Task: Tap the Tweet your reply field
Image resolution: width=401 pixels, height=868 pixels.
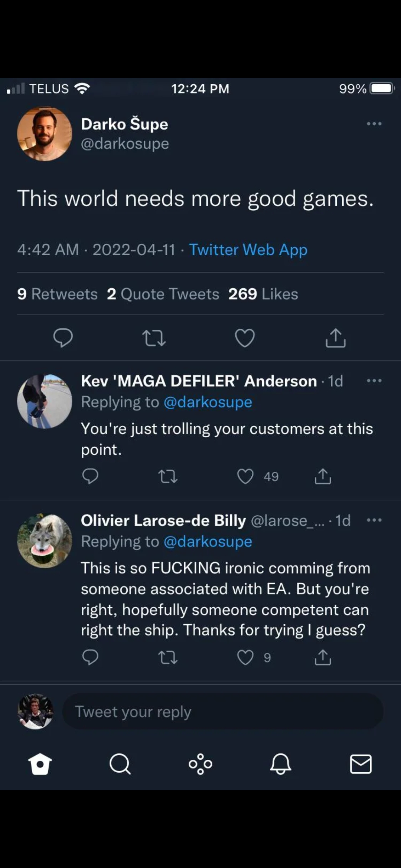Action: point(223,711)
